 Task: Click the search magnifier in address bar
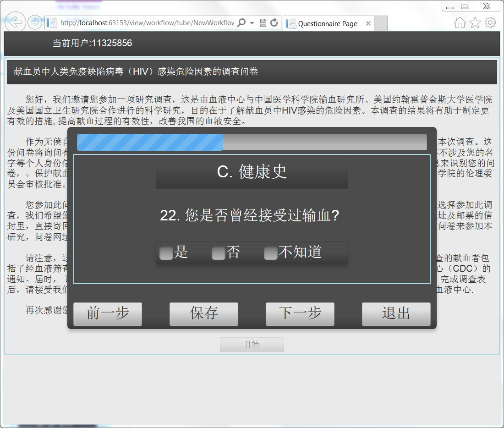(x=241, y=23)
